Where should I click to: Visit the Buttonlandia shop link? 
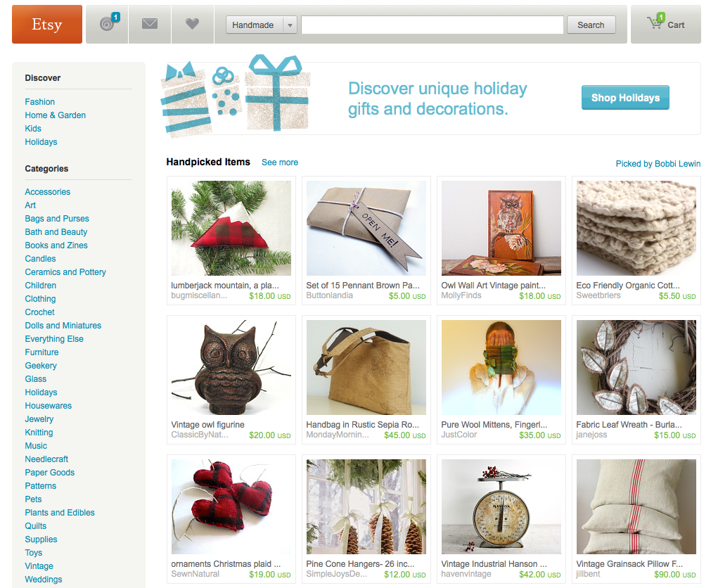pyautogui.click(x=329, y=295)
